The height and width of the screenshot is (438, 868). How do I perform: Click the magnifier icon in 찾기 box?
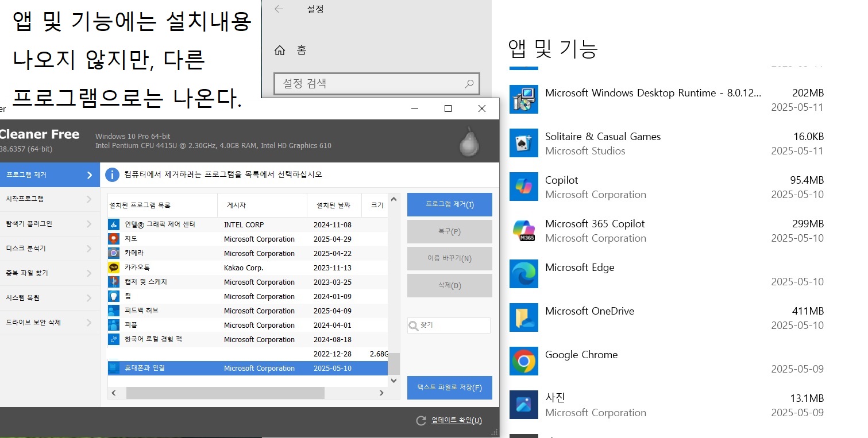[x=414, y=325]
